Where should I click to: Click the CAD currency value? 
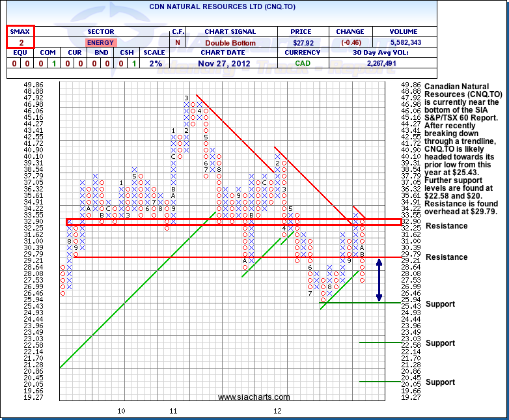pyautogui.click(x=303, y=64)
